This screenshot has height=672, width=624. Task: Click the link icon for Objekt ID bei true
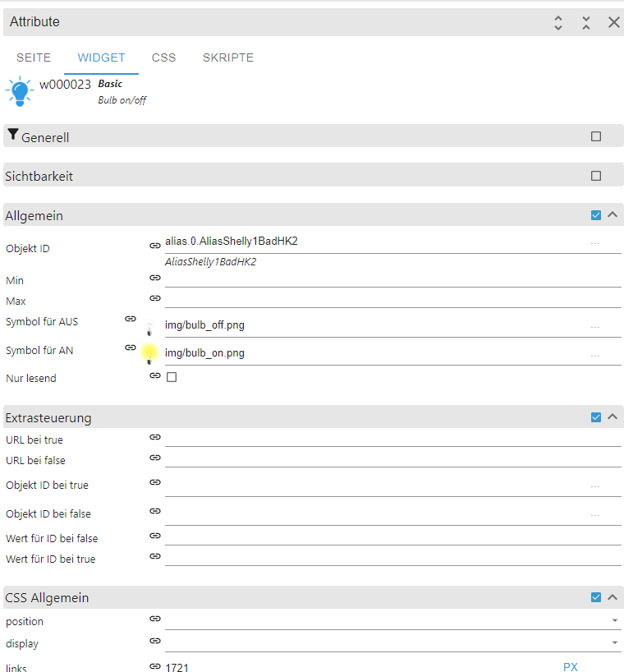pos(155,482)
